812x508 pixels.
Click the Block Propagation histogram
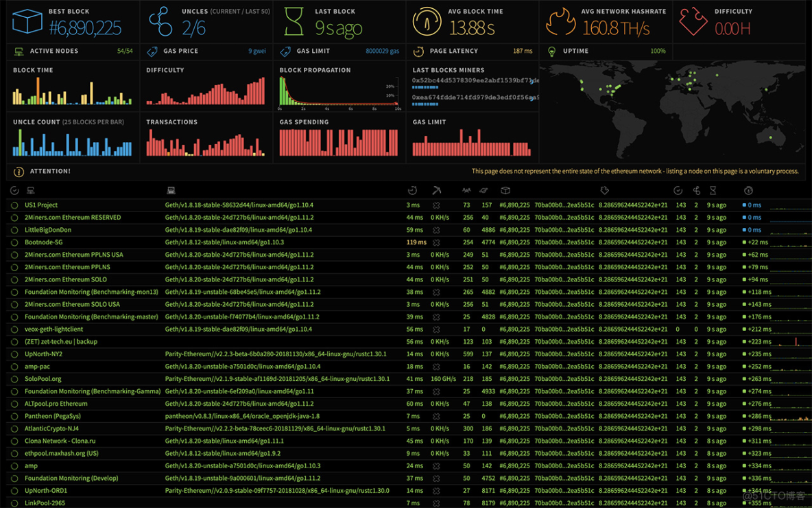[x=340, y=93]
